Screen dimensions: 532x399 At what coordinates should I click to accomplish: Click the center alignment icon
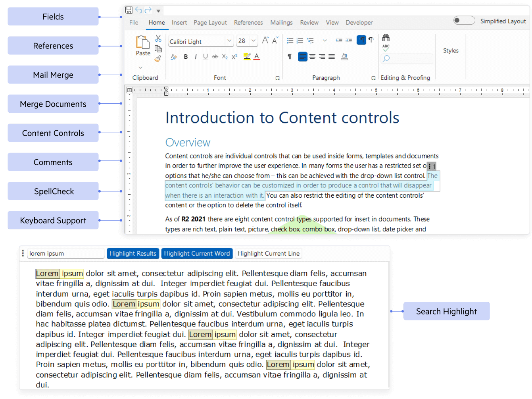(x=312, y=57)
